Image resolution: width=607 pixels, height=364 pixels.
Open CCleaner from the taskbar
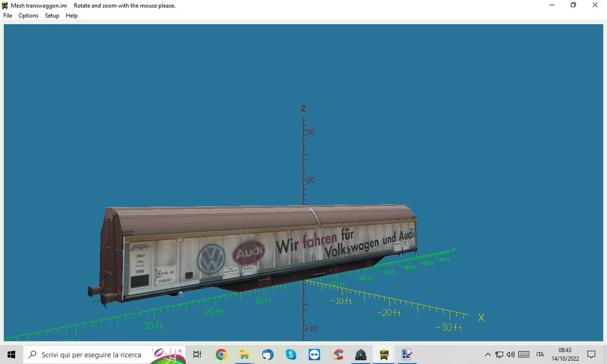[337, 354]
